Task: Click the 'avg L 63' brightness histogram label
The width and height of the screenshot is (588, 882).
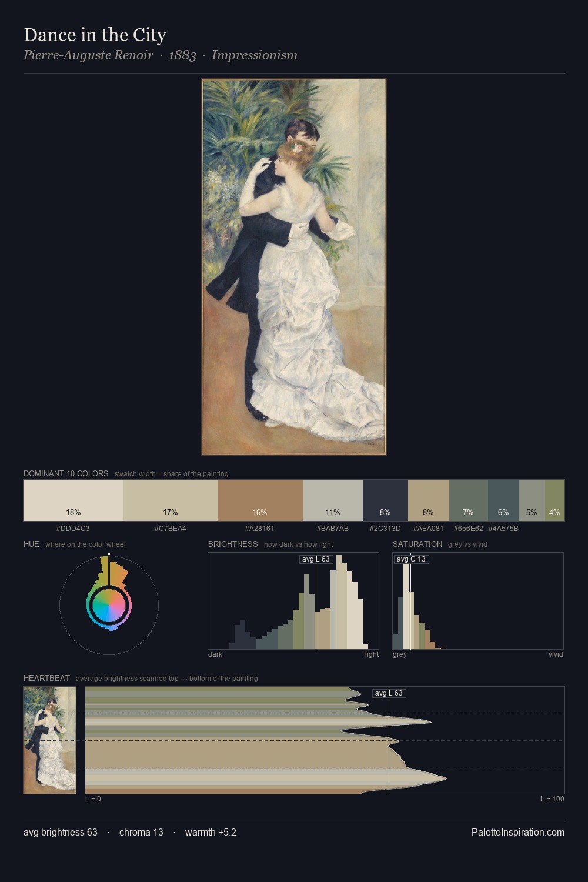Action: pos(316,559)
